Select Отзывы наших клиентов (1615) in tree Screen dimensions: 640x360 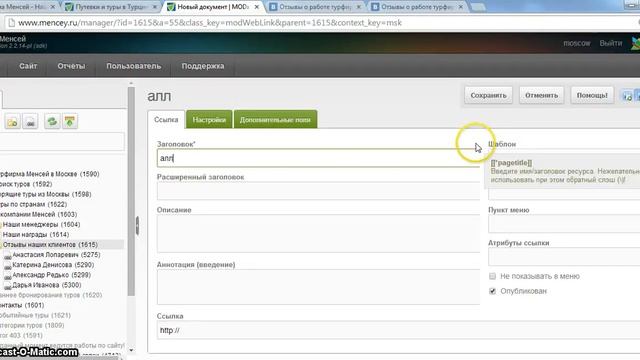(x=50, y=245)
